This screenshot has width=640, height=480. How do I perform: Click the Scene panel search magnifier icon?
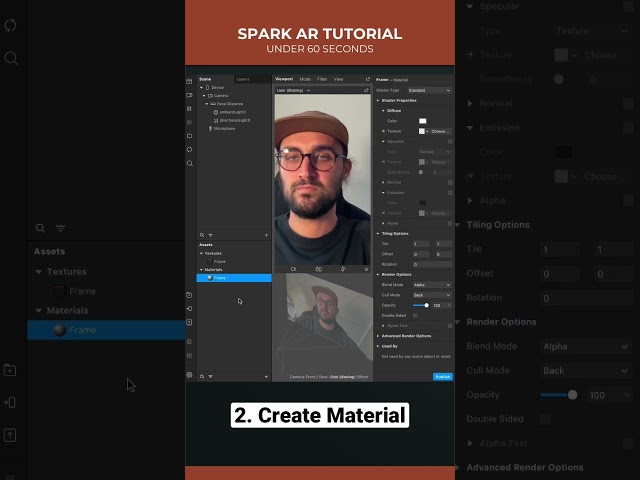point(202,235)
